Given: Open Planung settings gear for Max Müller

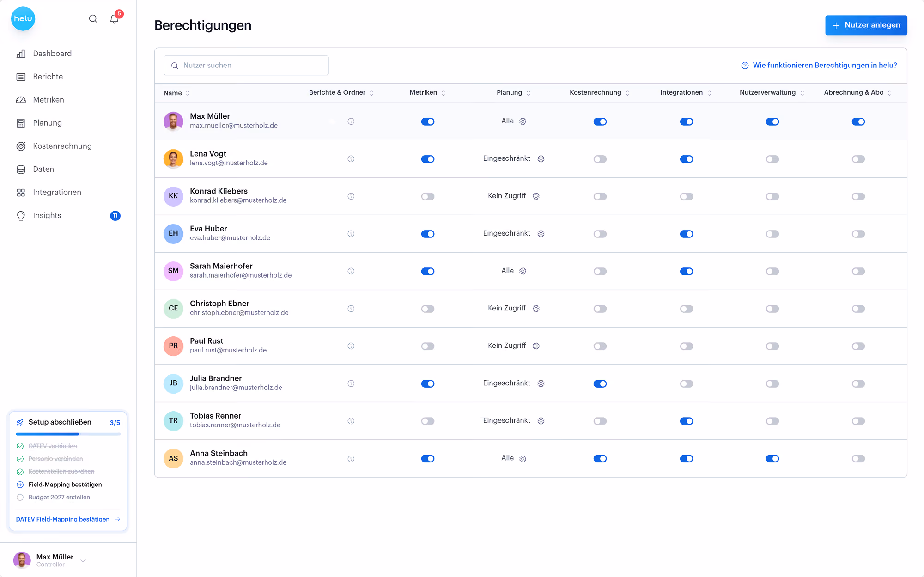Looking at the screenshot, I should click(523, 121).
